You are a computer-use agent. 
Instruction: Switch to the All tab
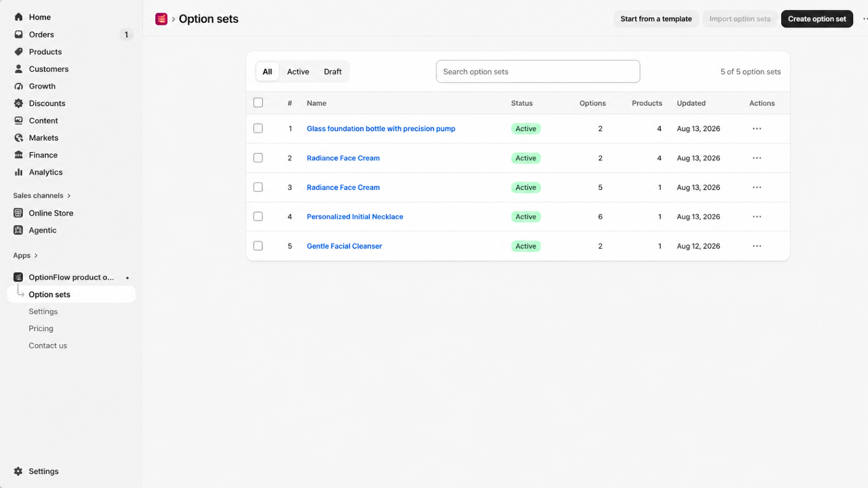(x=267, y=72)
